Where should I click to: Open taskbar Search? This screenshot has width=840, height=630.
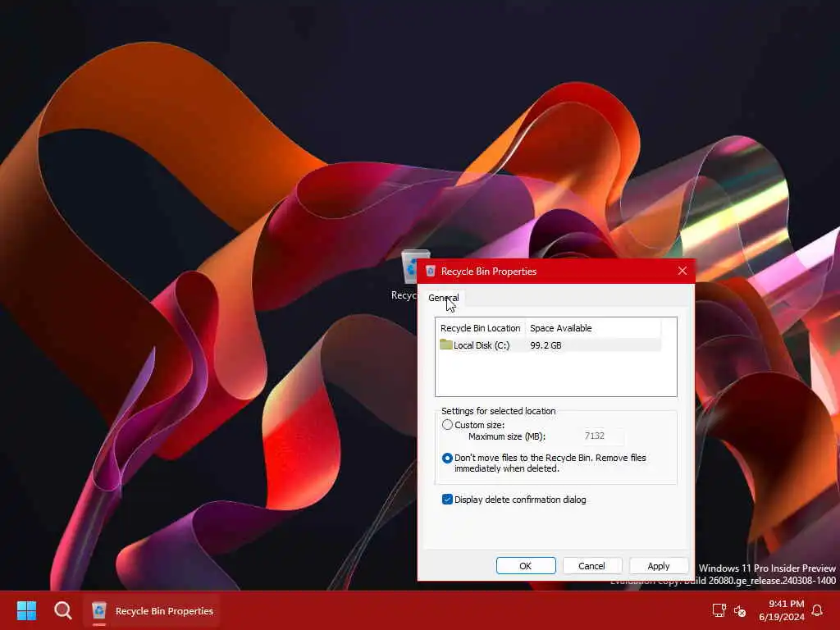[x=62, y=610]
